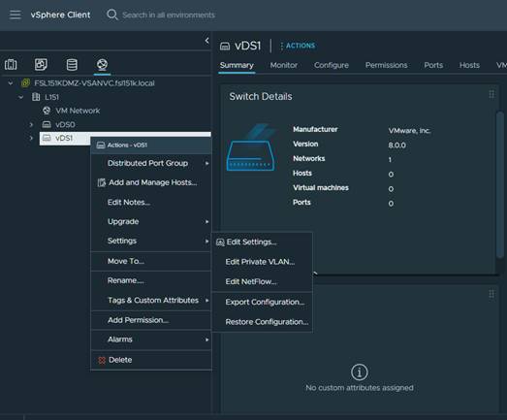Click the red Delete icon

click(102, 360)
